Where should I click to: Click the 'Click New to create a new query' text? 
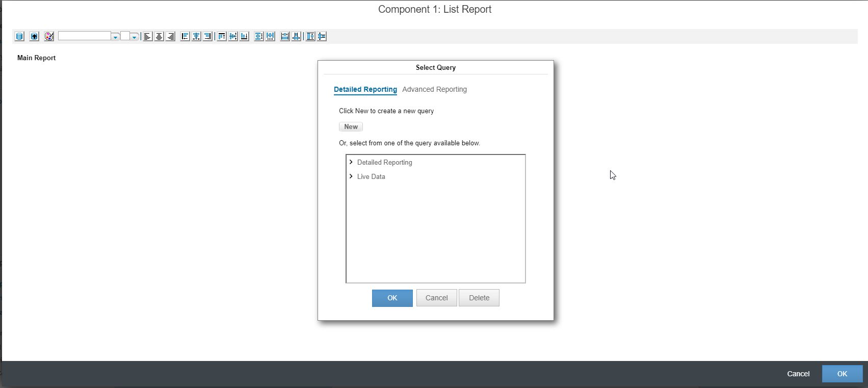pos(386,111)
